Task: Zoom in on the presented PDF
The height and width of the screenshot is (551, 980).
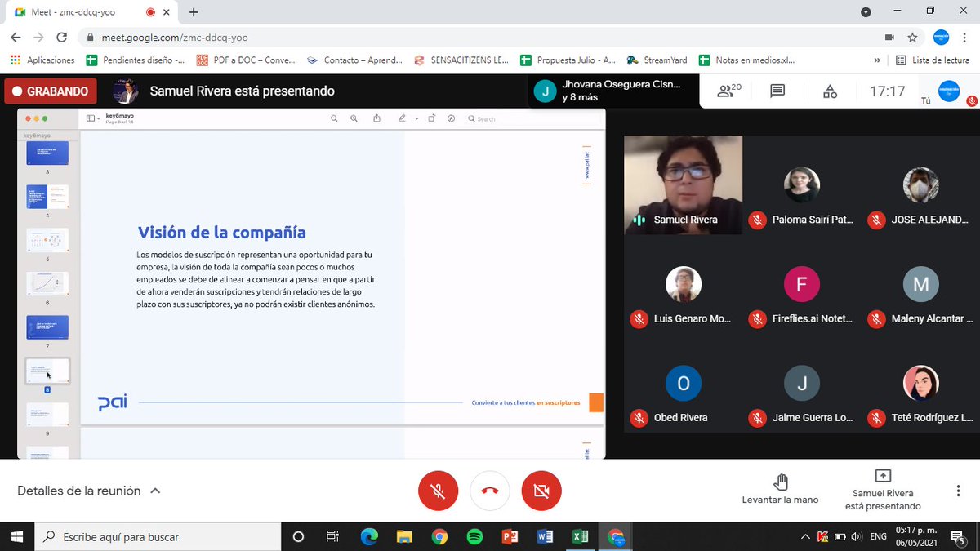Action: (353, 118)
